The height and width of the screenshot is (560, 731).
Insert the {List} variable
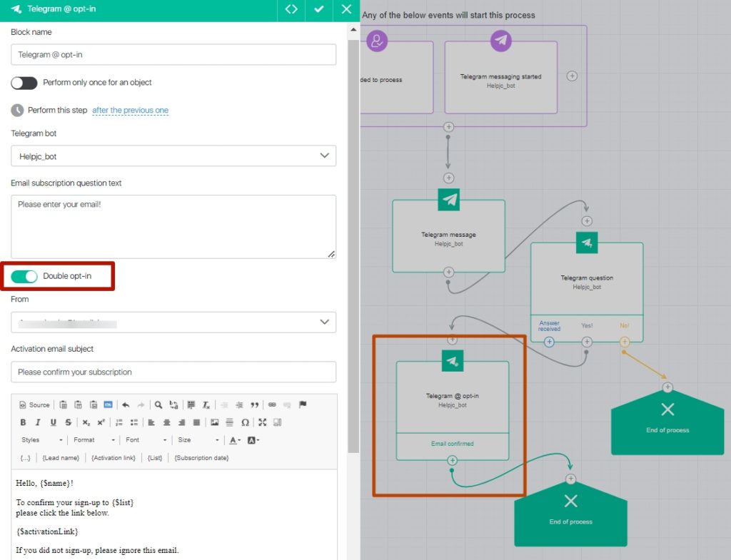pyautogui.click(x=155, y=458)
